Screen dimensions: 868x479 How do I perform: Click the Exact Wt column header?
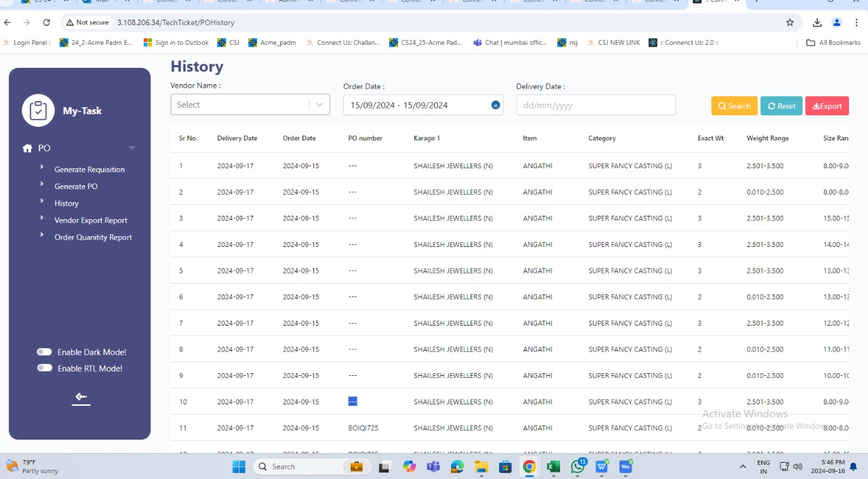pyautogui.click(x=711, y=138)
